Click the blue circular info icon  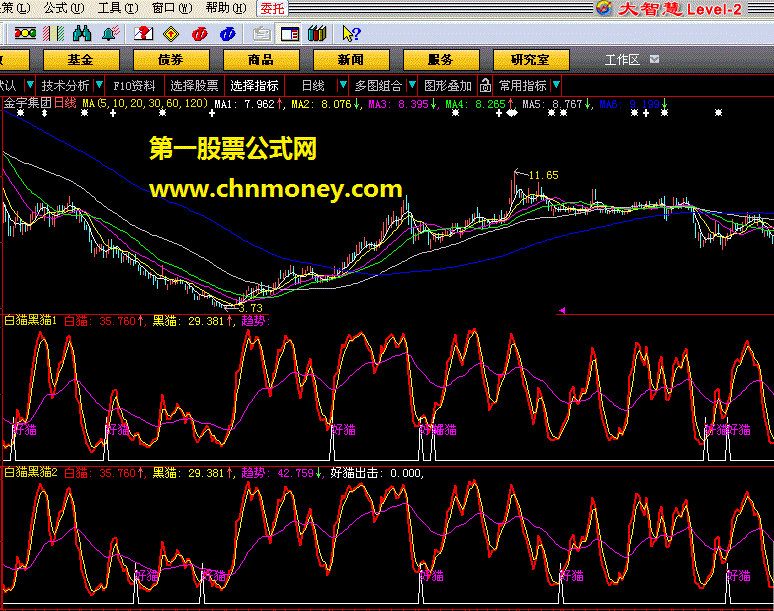click(x=228, y=34)
